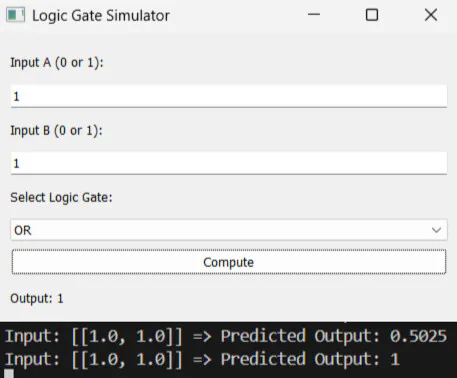Click the 'Output: 1' result text

pos(37,298)
